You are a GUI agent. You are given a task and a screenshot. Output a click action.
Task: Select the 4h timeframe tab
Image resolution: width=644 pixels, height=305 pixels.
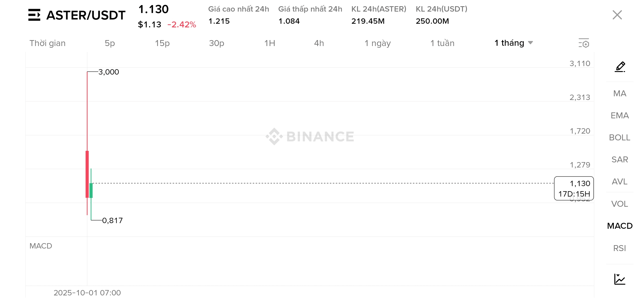click(319, 43)
